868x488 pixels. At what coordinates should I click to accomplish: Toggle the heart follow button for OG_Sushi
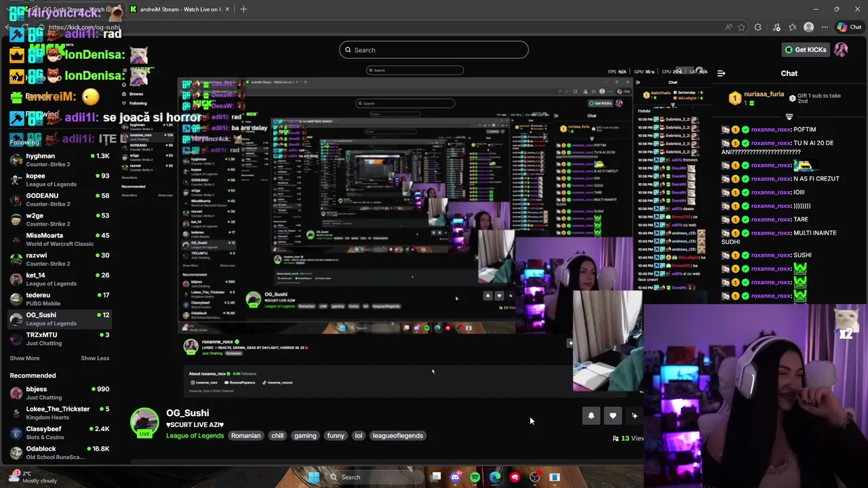tap(613, 416)
